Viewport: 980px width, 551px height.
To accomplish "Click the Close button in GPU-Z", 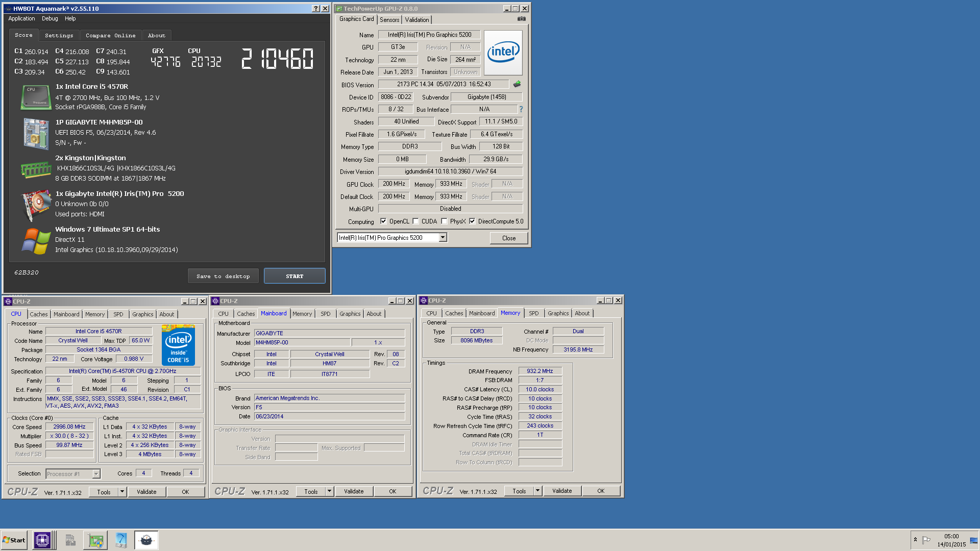I will (x=509, y=238).
